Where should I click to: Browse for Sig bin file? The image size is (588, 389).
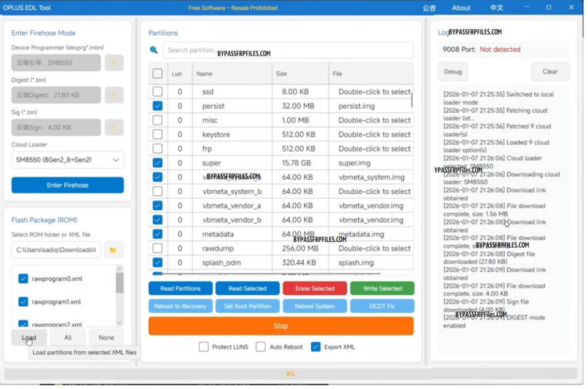114,127
